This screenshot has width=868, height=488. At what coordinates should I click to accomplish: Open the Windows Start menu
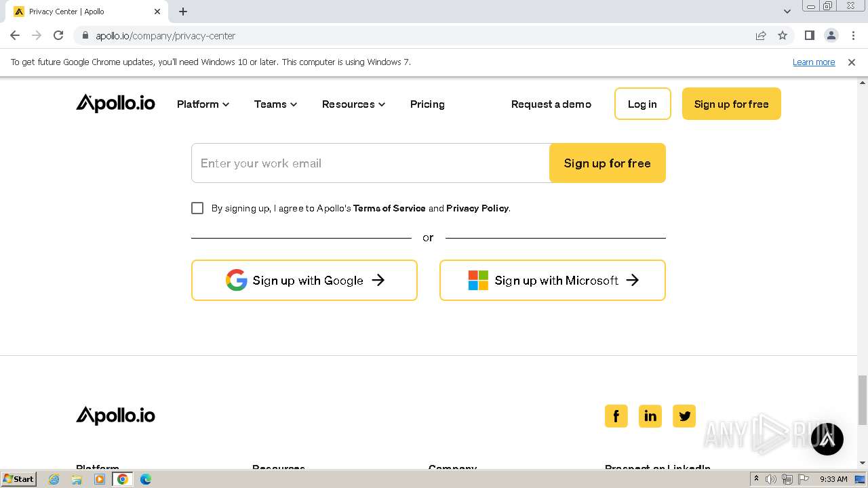19,479
